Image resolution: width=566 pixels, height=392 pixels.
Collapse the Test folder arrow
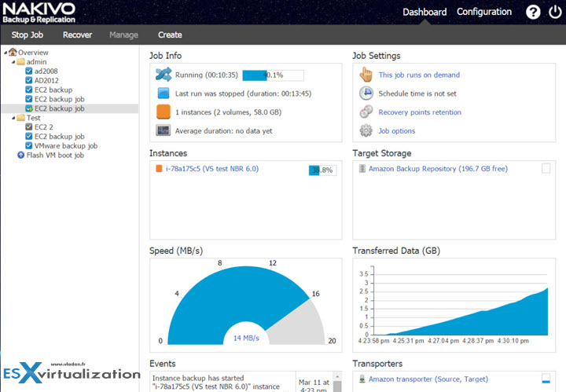point(13,118)
